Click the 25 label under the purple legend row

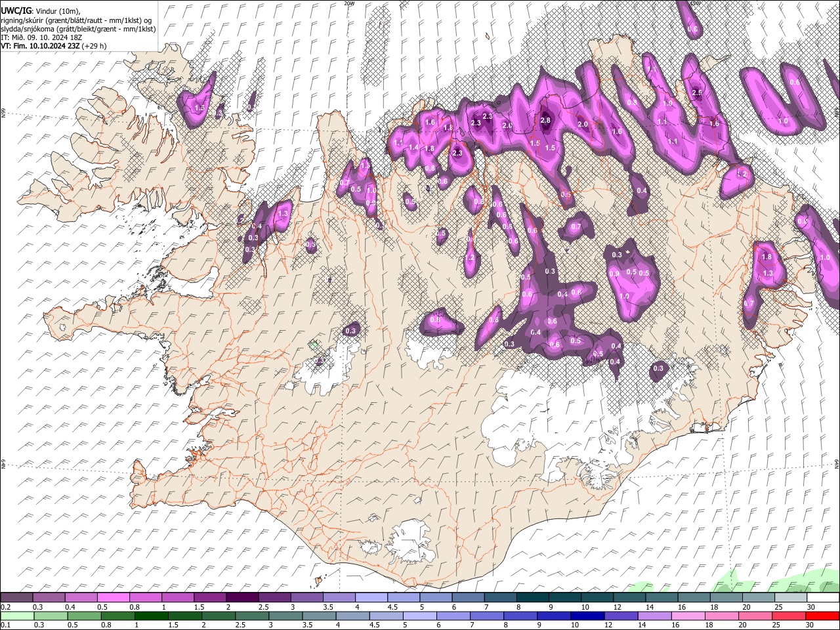coord(779,607)
